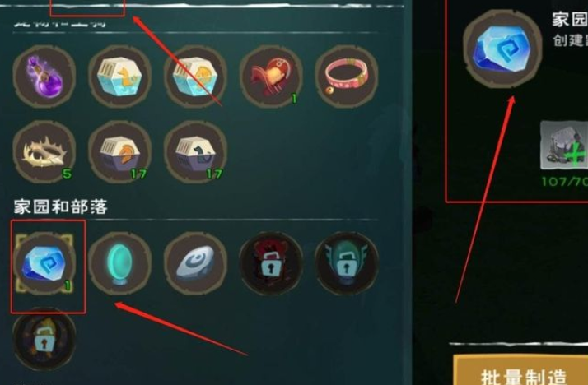Click the large blue crystal preview
The height and width of the screenshot is (385, 588).
[502, 49]
